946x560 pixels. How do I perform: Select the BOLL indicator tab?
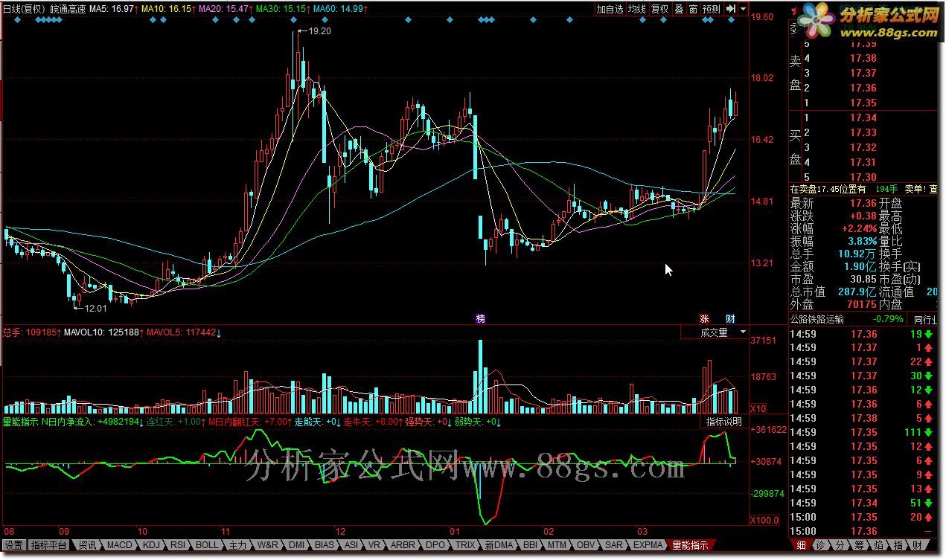pos(206,545)
